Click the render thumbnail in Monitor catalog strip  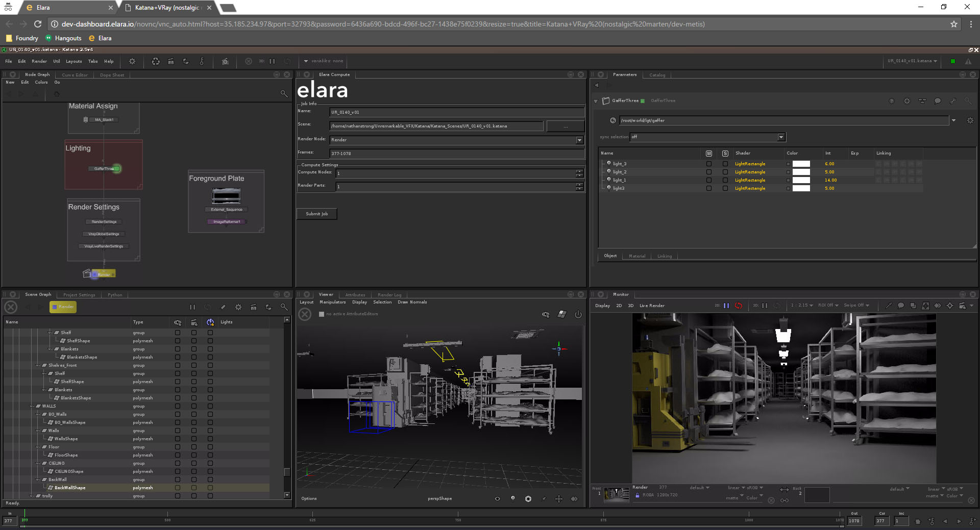point(617,494)
